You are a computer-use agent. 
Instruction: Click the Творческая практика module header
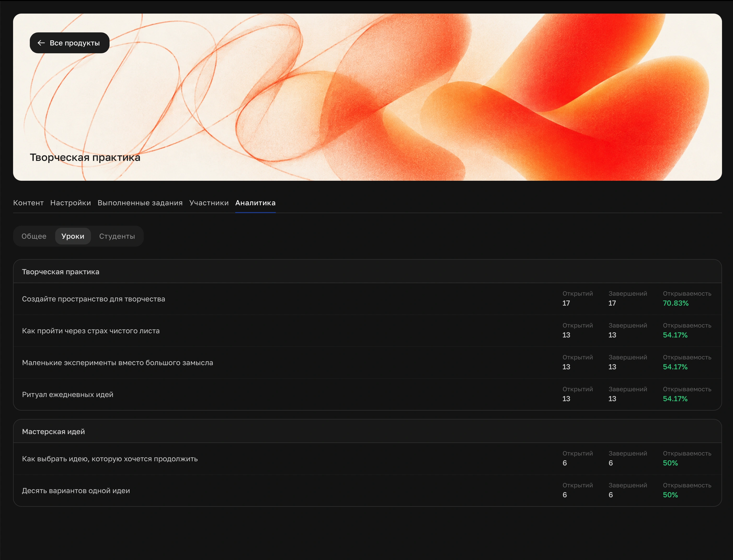point(367,272)
